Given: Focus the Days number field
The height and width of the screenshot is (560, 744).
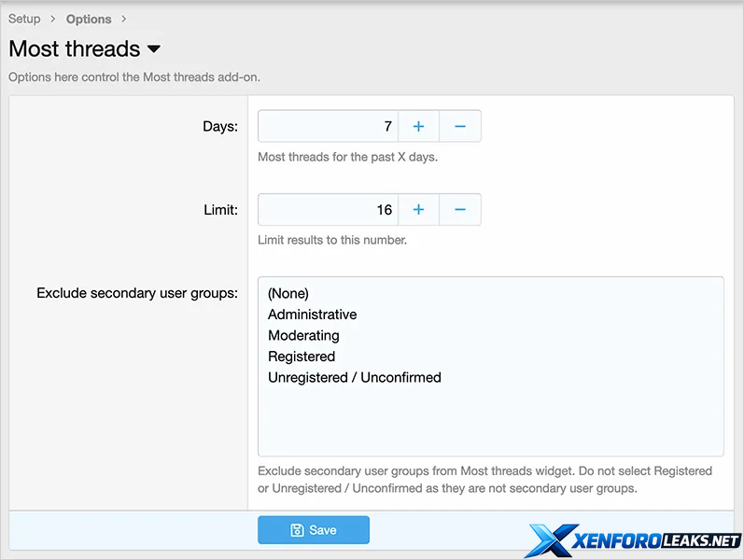Looking at the screenshot, I should pos(328,126).
